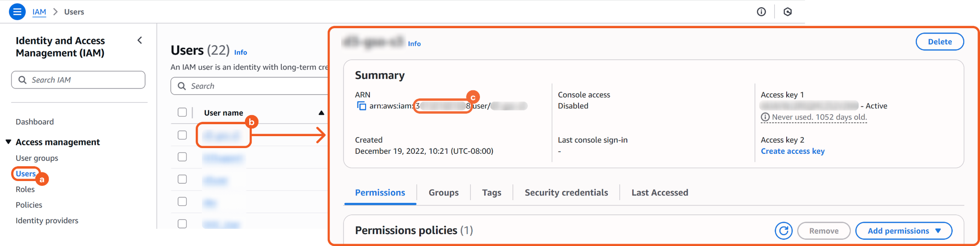The image size is (980, 246).
Task: Click the info icon beside Never used
Action: (x=765, y=117)
